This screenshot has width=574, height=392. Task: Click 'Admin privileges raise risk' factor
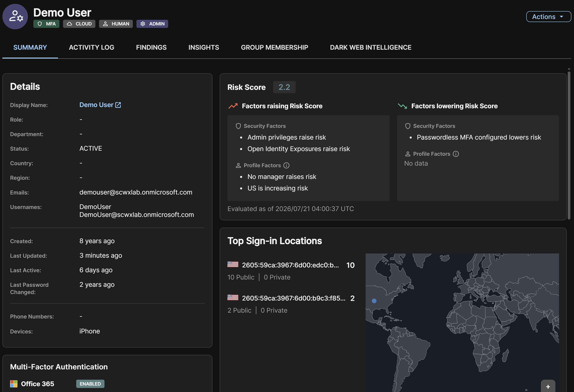click(x=287, y=137)
